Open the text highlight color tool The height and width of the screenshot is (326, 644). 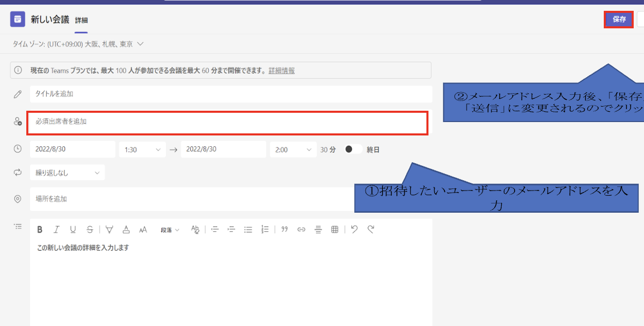click(x=109, y=230)
